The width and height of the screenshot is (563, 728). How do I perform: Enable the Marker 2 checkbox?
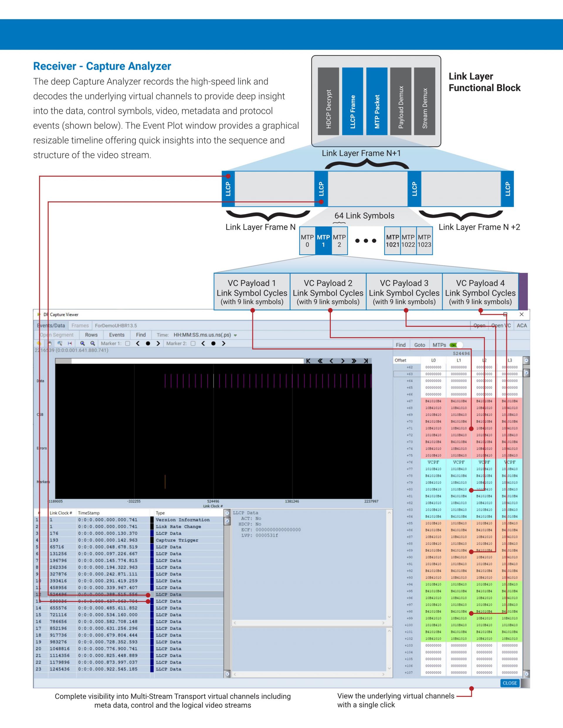(x=193, y=343)
